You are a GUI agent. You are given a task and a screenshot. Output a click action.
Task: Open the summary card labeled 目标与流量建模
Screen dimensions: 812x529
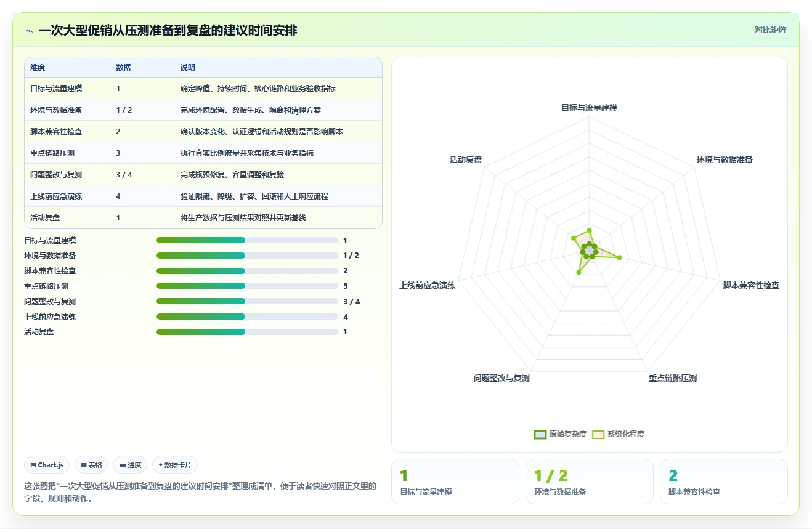point(455,482)
